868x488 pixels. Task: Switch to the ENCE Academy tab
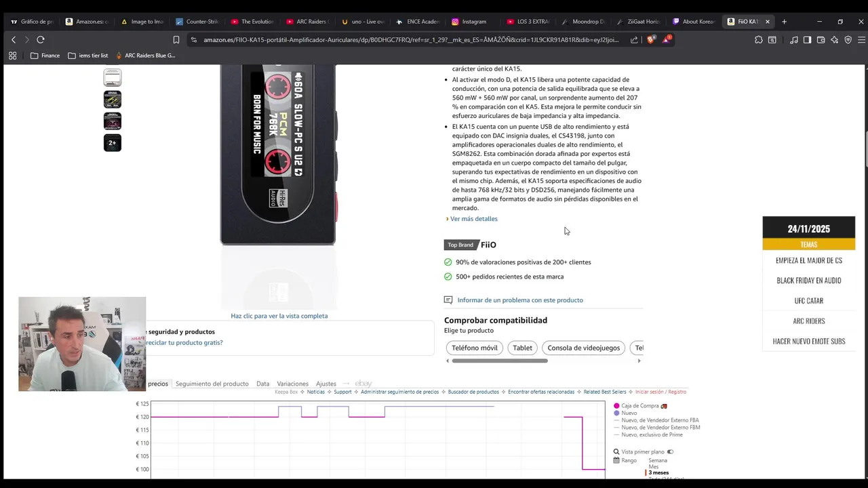[418, 22]
